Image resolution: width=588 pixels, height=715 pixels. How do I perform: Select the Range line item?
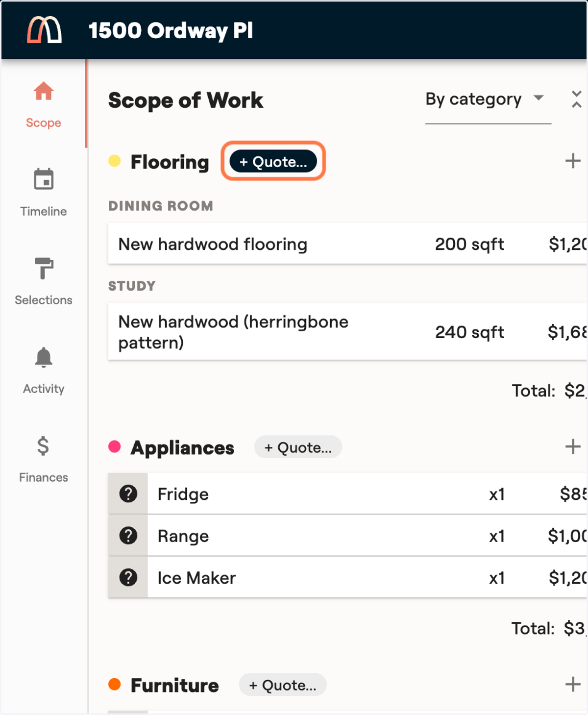(x=347, y=535)
